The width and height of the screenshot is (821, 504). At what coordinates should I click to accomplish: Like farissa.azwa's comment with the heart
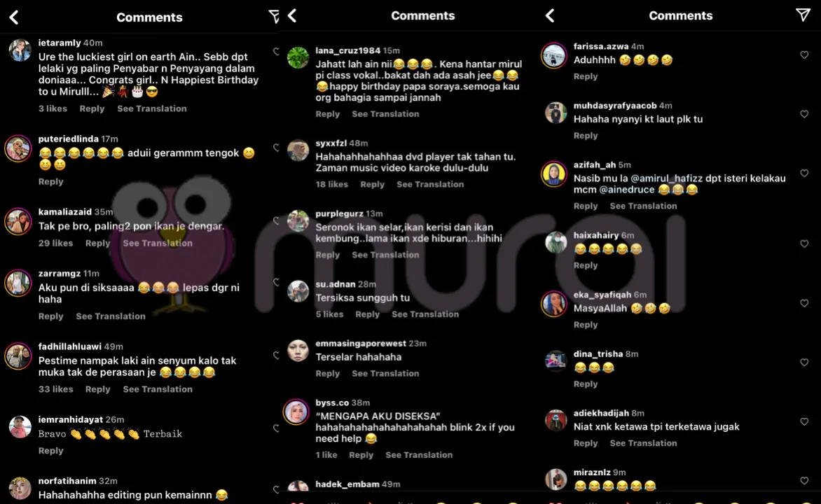(x=804, y=55)
